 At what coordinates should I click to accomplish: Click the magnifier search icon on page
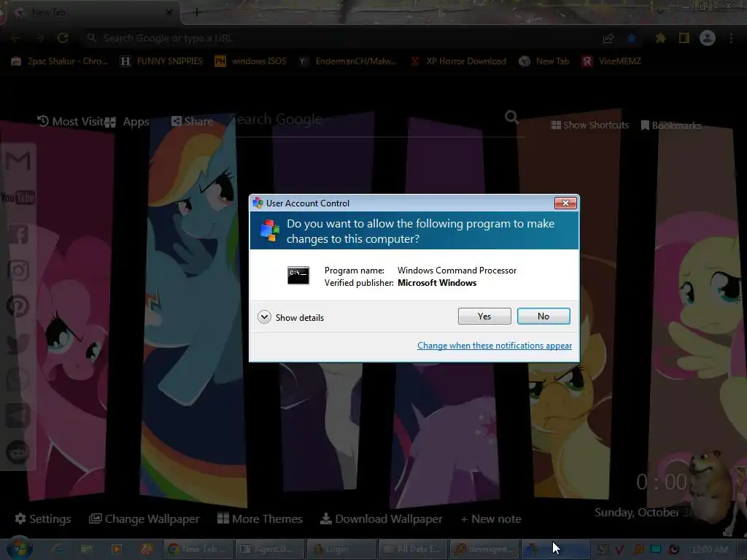511,117
